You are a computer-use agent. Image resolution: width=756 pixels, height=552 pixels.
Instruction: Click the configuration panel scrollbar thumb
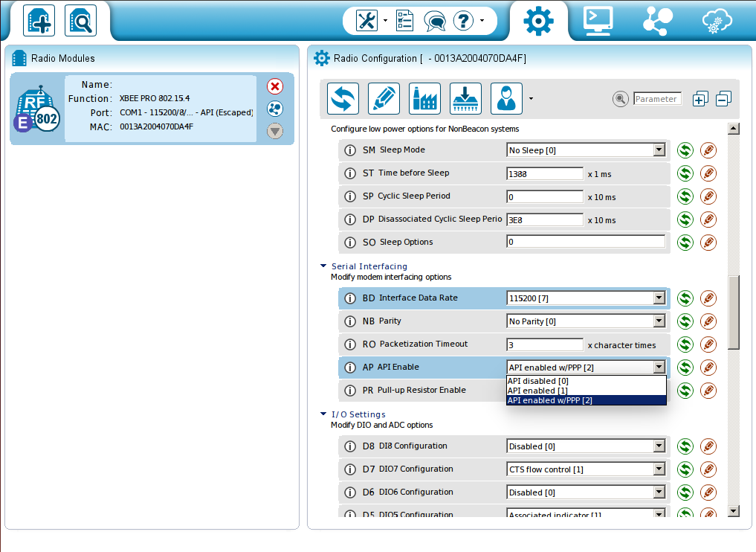click(x=734, y=312)
